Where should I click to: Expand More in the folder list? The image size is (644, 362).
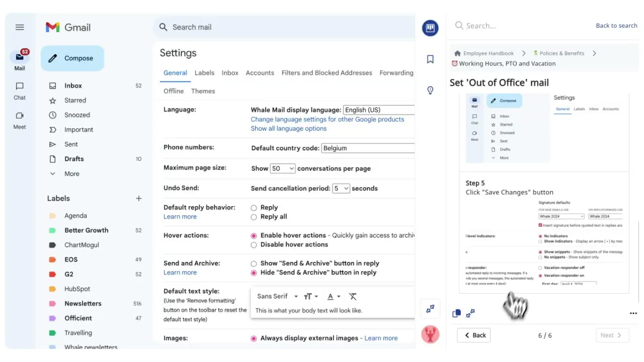(72, 174)
